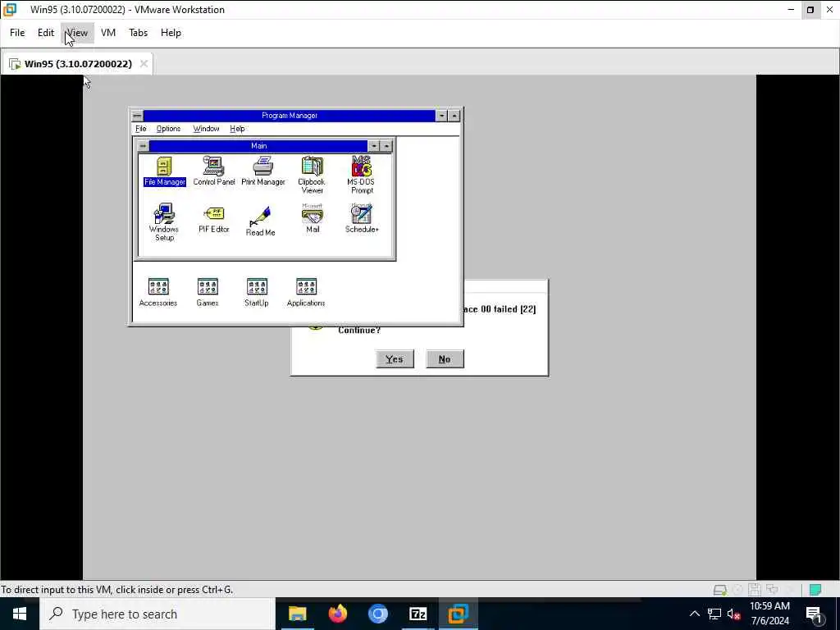Viewport: 840px width, 630px height.
Task: Open 7-Zip from the taskbar
Action: pos(418,614)
